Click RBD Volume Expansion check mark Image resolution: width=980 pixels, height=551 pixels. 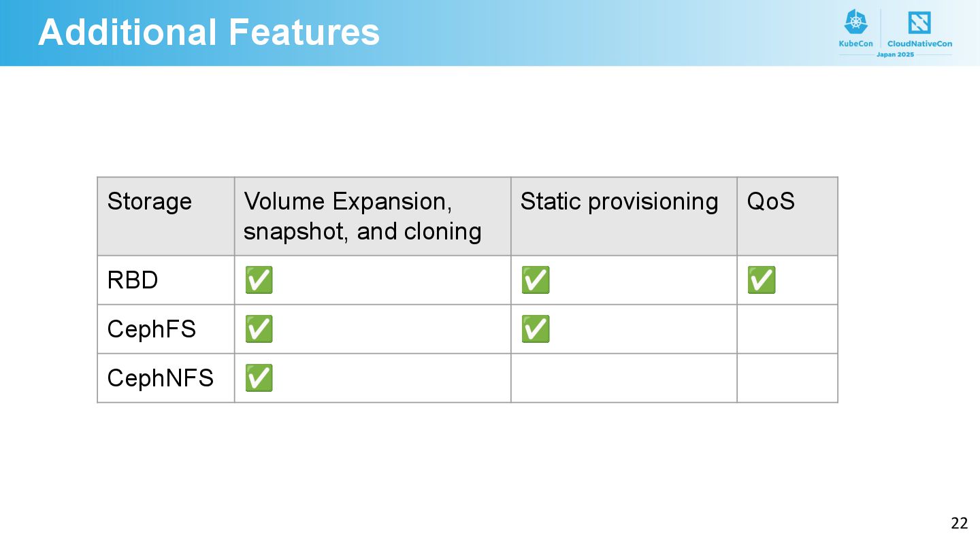tap(259, 280)
